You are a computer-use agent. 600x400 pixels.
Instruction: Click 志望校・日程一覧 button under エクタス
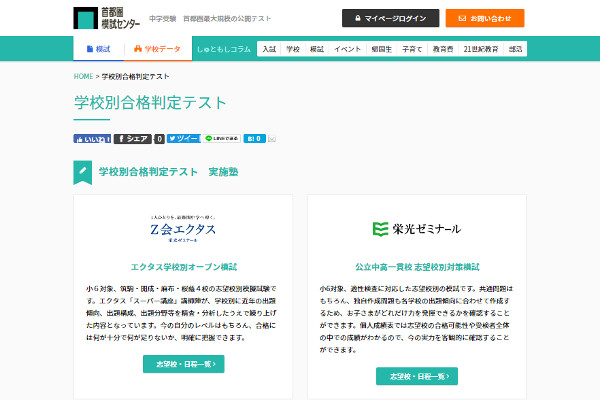point(184,364)
